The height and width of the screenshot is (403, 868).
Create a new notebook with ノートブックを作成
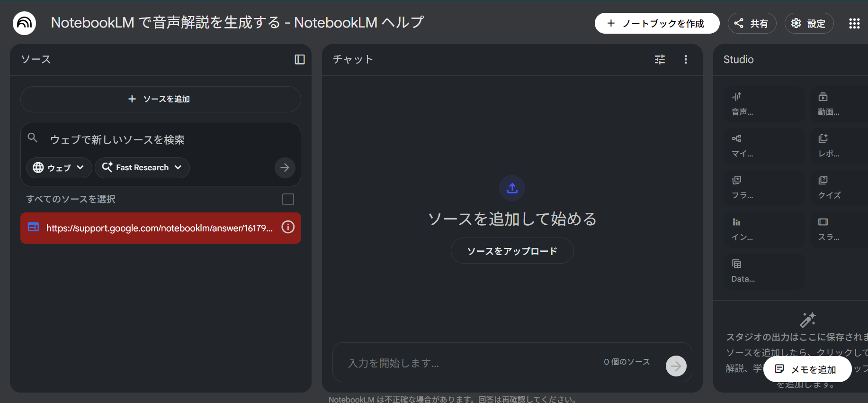click(657, 23)
